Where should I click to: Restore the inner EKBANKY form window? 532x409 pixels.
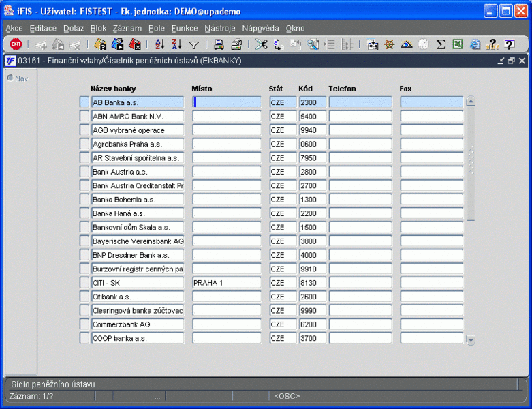[512, 61]
